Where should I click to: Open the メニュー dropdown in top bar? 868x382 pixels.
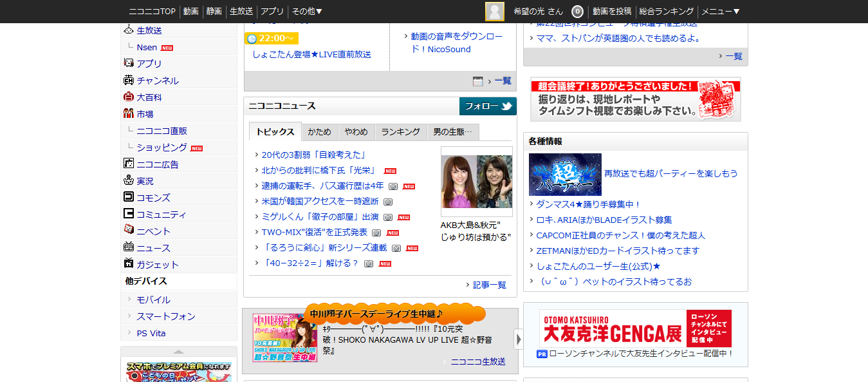(x=721, y=12)
